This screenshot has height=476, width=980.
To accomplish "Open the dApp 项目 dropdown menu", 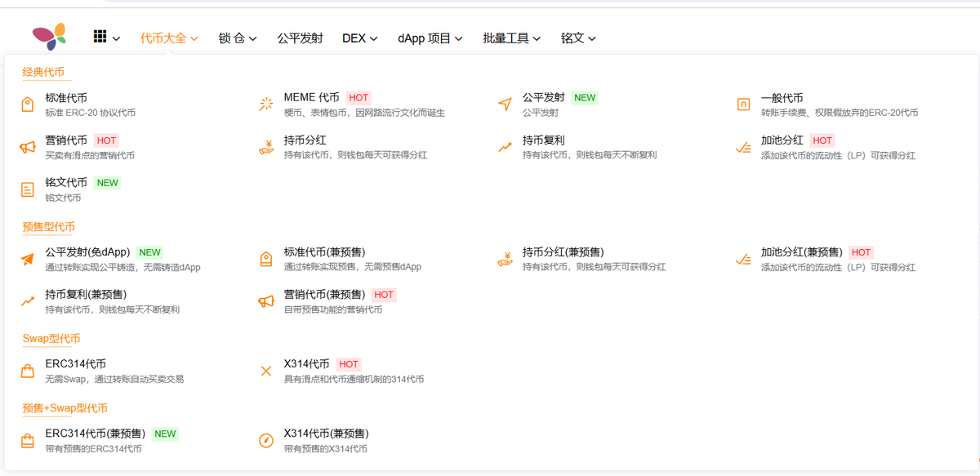I will point(430,38).
